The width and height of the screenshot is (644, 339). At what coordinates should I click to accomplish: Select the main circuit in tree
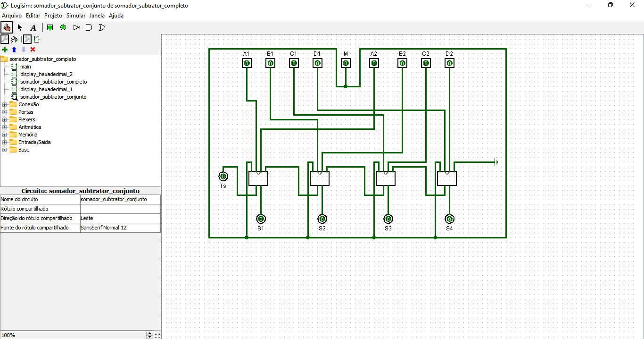point(25,67)
